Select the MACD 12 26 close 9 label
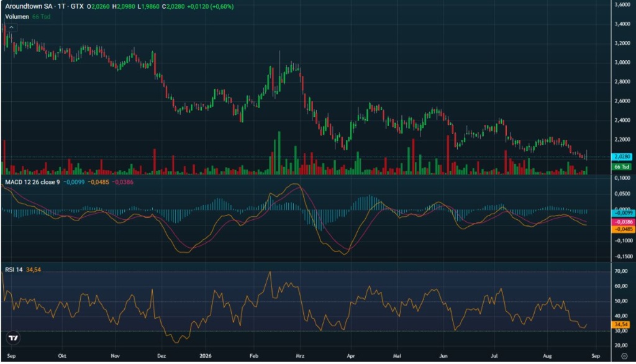The width and height of the screenshot is (636, 364). pos(32,182)
